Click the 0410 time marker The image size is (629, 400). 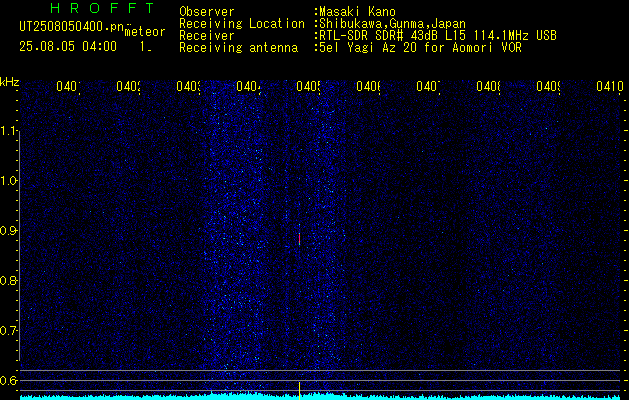pyautogui.click(x=610, y=87)
